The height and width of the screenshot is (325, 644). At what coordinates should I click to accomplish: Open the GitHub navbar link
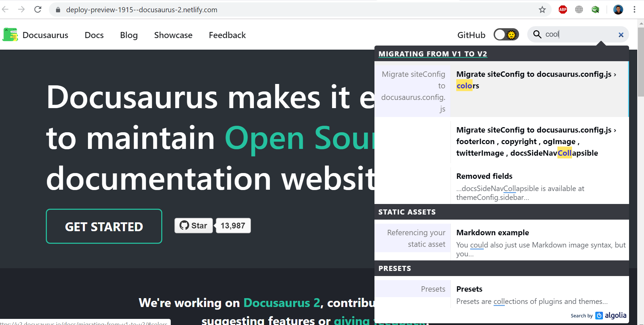coord(471,35)
